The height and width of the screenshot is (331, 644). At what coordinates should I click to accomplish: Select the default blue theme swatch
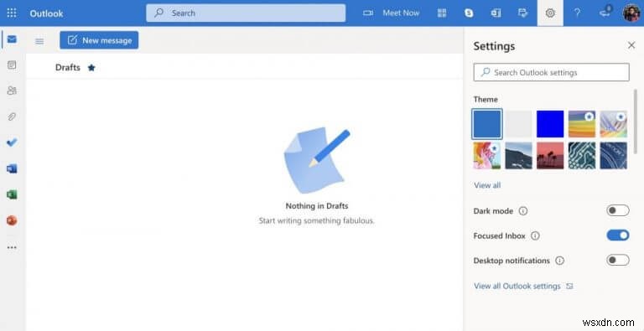(486, 124)
